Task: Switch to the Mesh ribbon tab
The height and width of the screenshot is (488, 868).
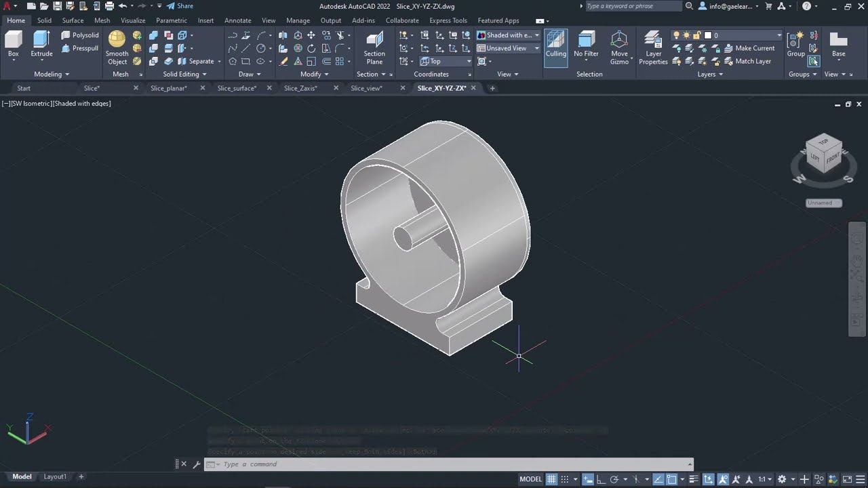Action: pyautogui.click(x=102, y=20)
